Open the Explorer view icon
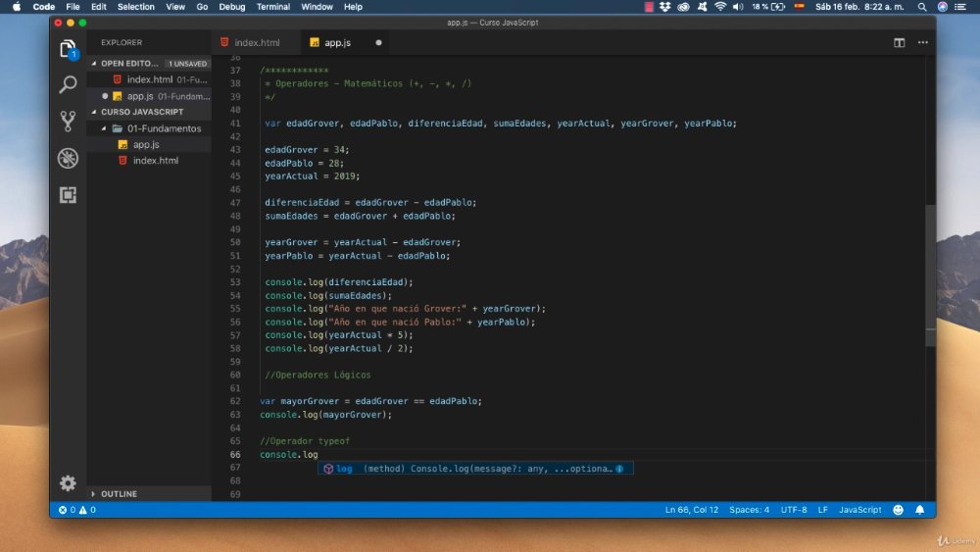This screenshot has height=552, width=980. (x=68, y=49)
